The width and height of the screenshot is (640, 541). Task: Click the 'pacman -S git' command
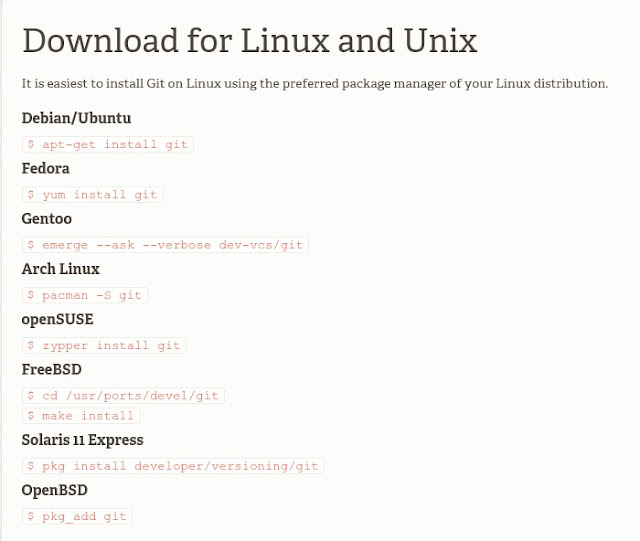[x=85, y=295]
